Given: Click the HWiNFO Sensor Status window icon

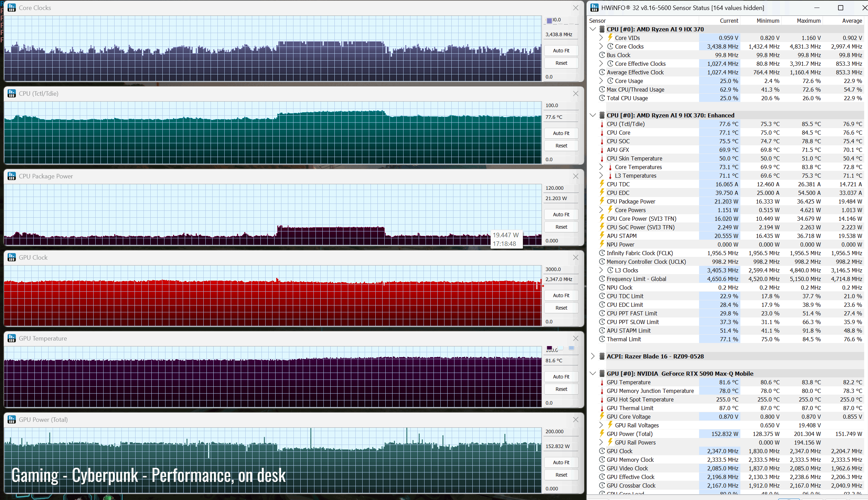Looking at the screenshot, I should pyautogui.click(x=594, y=8).
